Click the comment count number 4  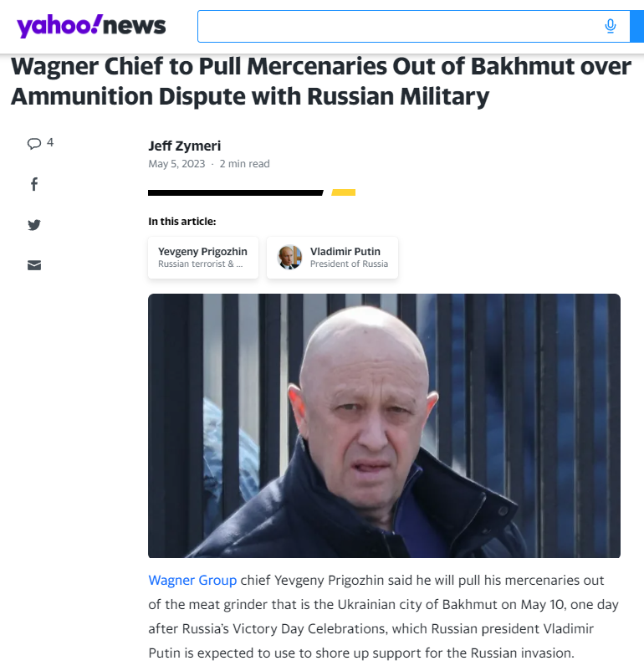(x=50, y=142)
